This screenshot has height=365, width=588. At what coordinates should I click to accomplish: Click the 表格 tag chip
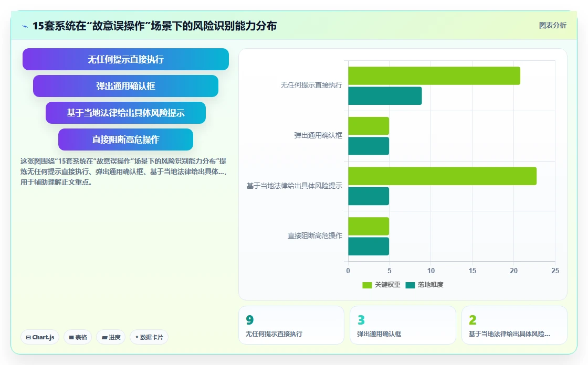(x=78, y=337)
